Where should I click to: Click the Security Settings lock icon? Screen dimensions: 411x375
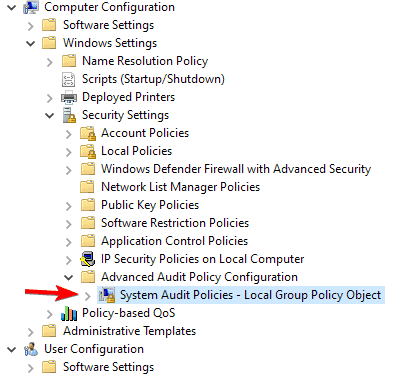(x=69, y=115)
